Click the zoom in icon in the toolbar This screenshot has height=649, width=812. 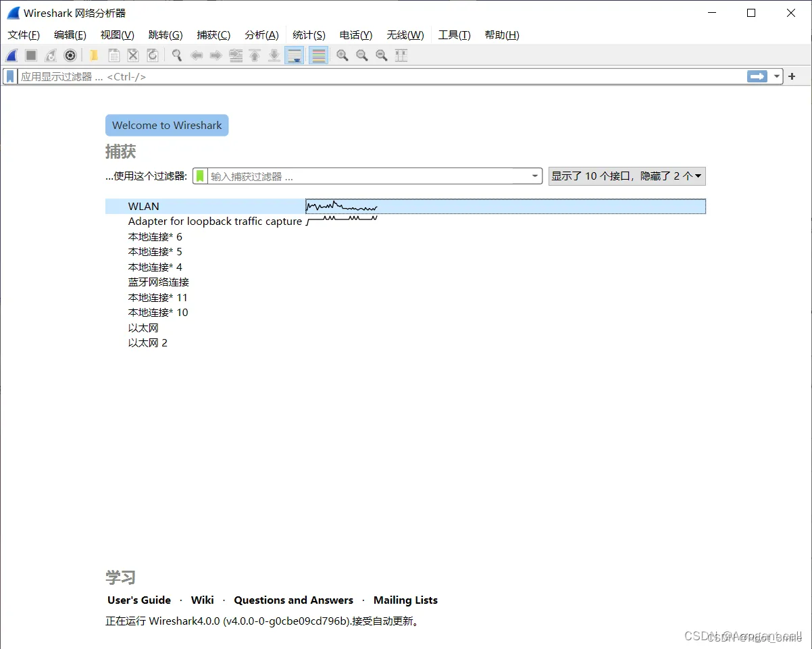342,55
